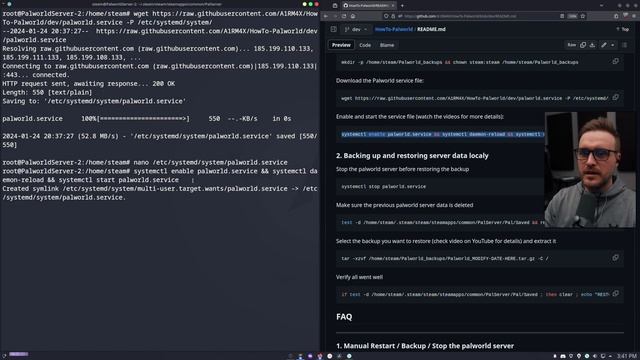Image resolution: width=640 pixels, height=360 pixels.
Task: Open the browser home page
Action: [x=353, y=16]
